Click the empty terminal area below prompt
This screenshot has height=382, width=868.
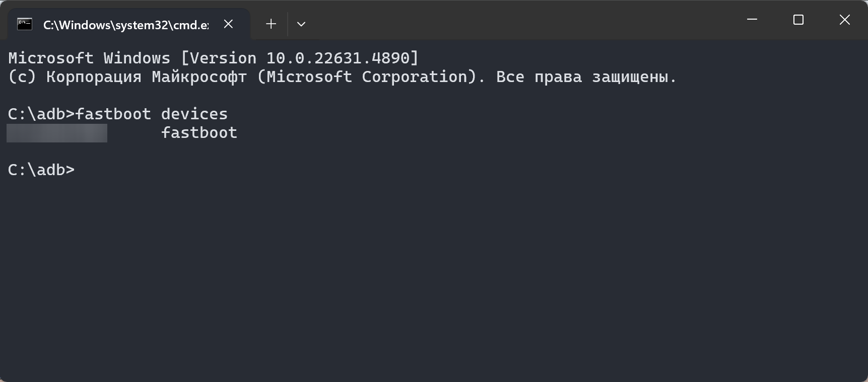click(x=433, y=277)
